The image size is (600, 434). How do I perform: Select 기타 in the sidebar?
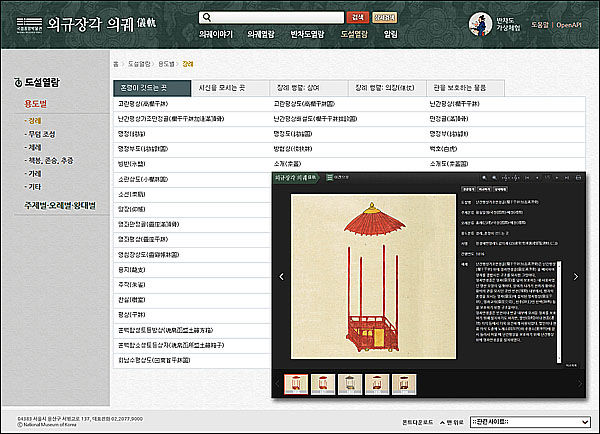(x=33, y=187)
